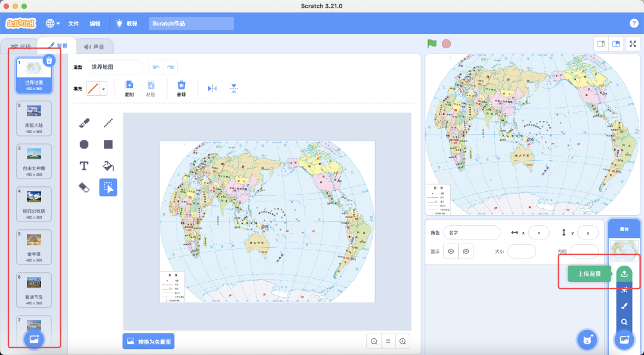Click the Scratch logo
Image resolution: width=644 pixels, height=355 pixels.
[x=20, y=23]
